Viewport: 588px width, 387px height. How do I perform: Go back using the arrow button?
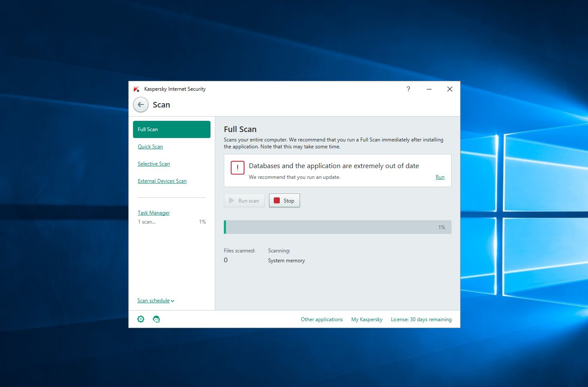point(141,104)
